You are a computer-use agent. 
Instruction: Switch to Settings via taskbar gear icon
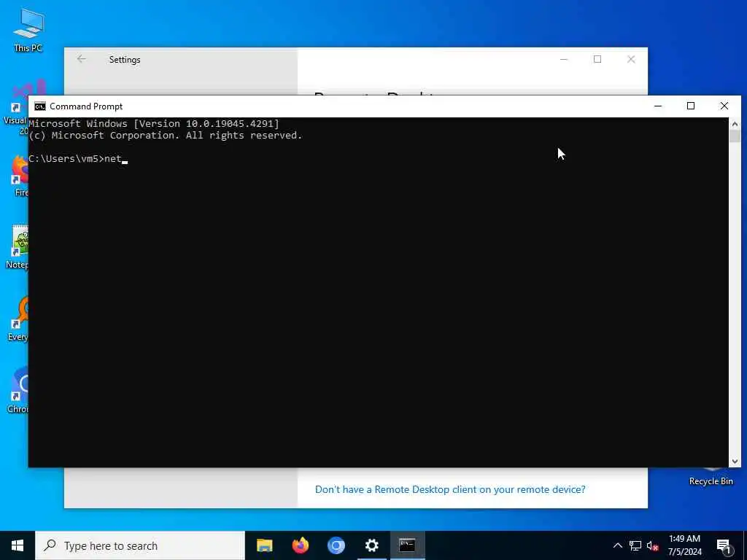(371, 545)
